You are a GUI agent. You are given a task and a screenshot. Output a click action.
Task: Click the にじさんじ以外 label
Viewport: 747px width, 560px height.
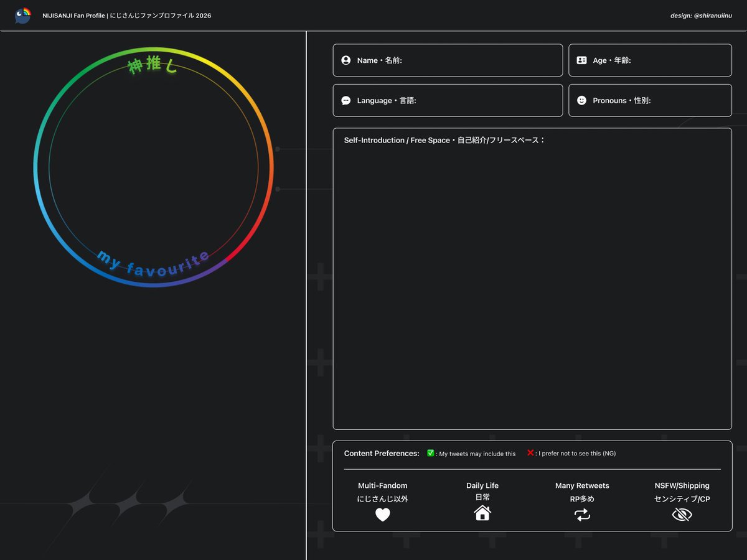point(383,499)
